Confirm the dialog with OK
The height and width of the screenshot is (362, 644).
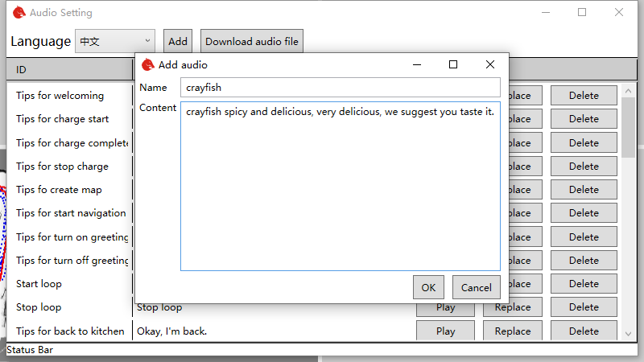[x=428, y=287]
